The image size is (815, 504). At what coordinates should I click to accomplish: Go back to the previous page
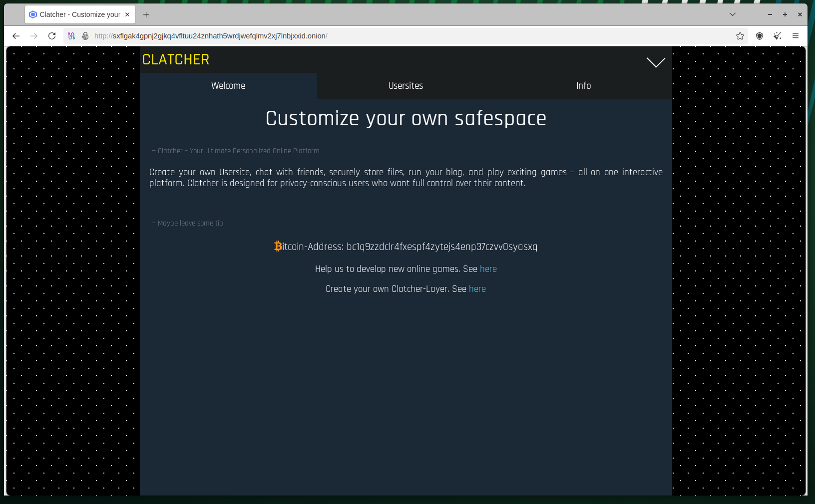16,36
